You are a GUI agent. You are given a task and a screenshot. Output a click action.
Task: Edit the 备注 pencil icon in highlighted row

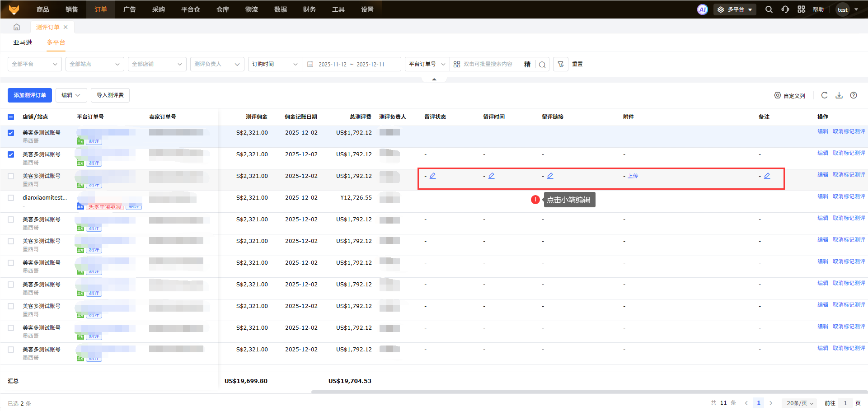coord(767,176)
